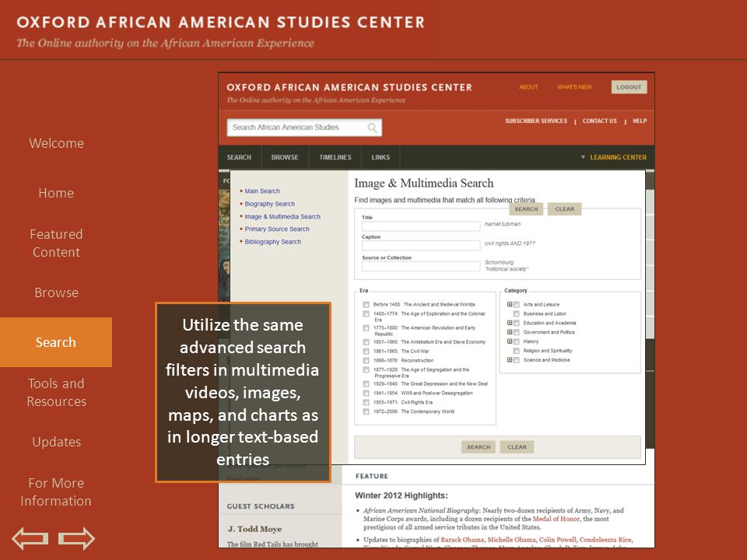Check the 1929–1940 Great Depression era
747x560 pixels.
coord(366,383)
